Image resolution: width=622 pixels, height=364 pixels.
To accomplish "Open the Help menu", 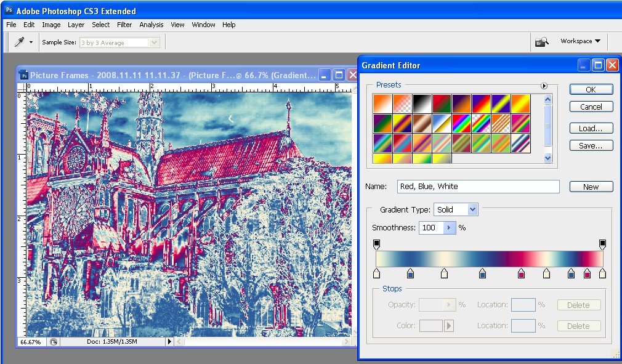I will point(228,25).
